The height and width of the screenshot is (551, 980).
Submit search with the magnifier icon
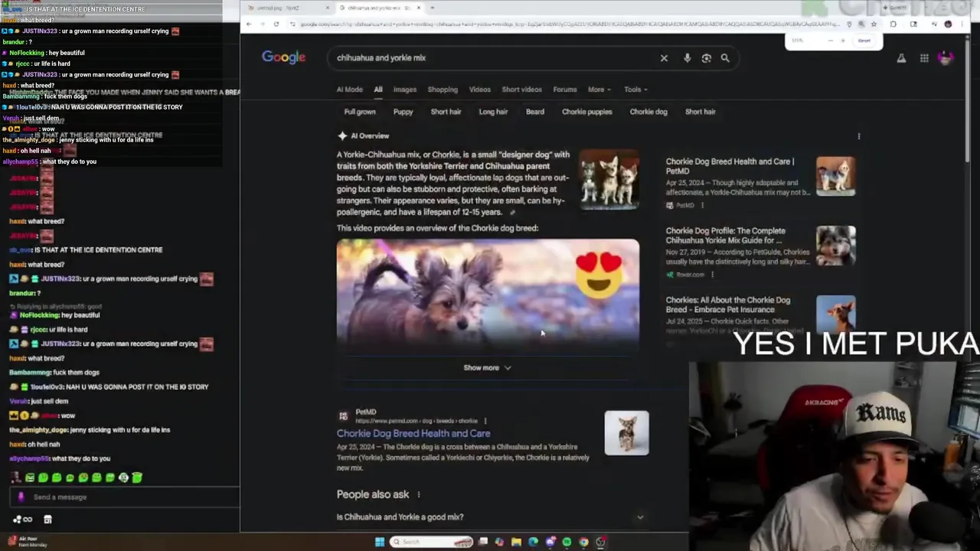pos(724,58)
